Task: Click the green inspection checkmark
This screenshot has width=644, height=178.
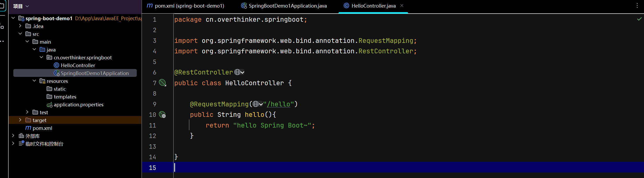Action: [639, 19]
